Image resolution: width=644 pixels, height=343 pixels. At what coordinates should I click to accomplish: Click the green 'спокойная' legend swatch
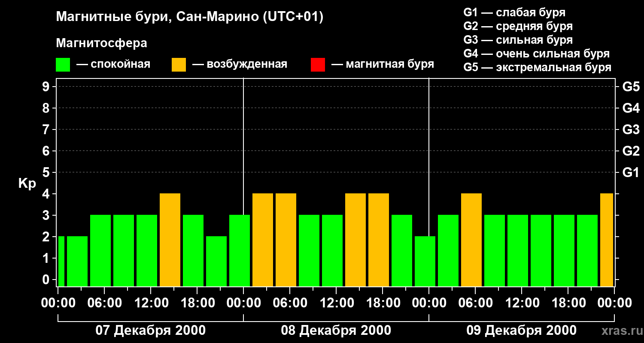[63, 65]
